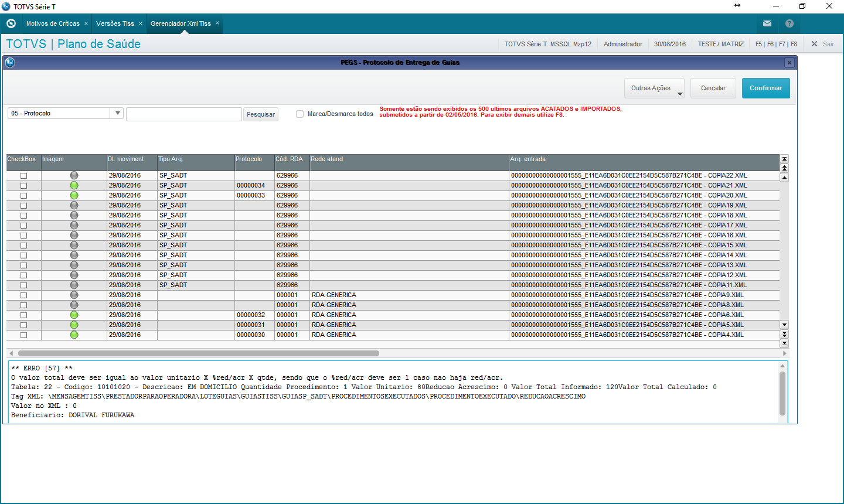The image size is (844, 504).
Task: Jump to the grid's first record arrow
Action: coord(784,159)
